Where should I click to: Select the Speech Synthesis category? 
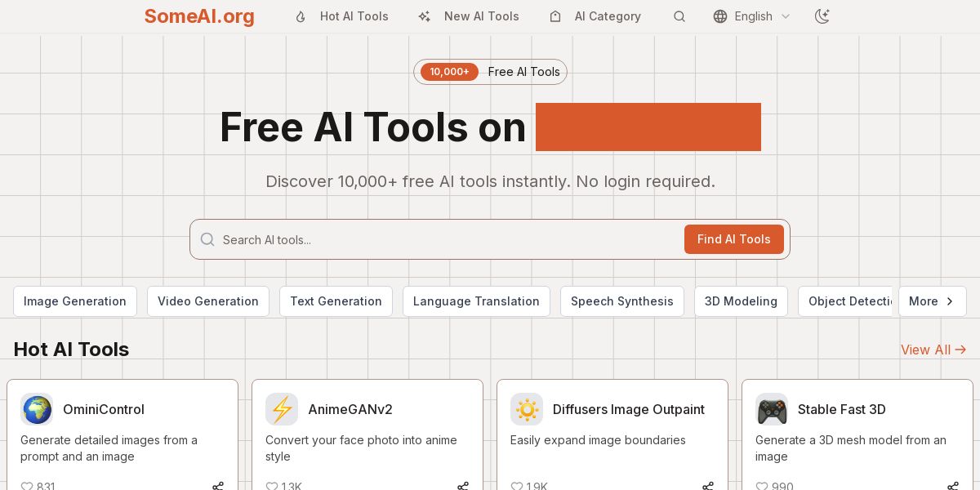[622, 301]
